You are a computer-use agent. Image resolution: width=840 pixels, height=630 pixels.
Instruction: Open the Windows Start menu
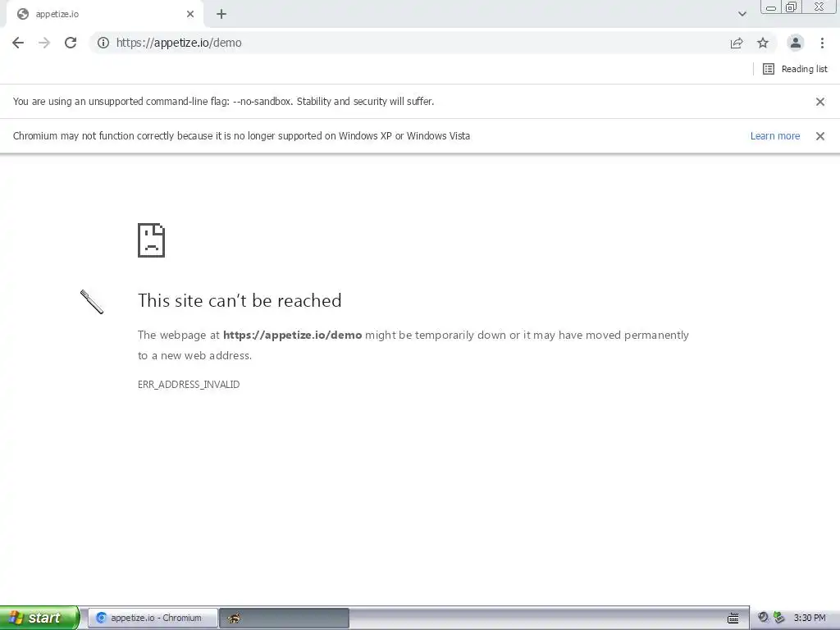(39, 618)
